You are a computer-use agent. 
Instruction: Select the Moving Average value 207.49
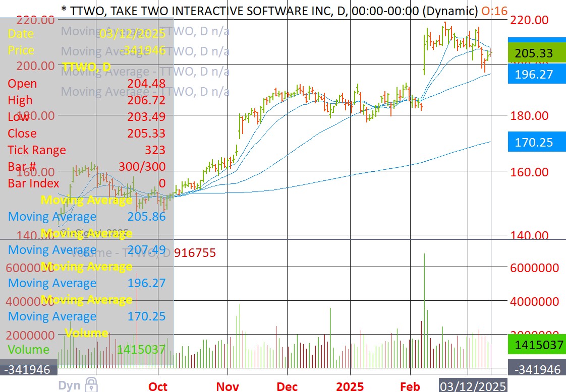pos(146,249)
